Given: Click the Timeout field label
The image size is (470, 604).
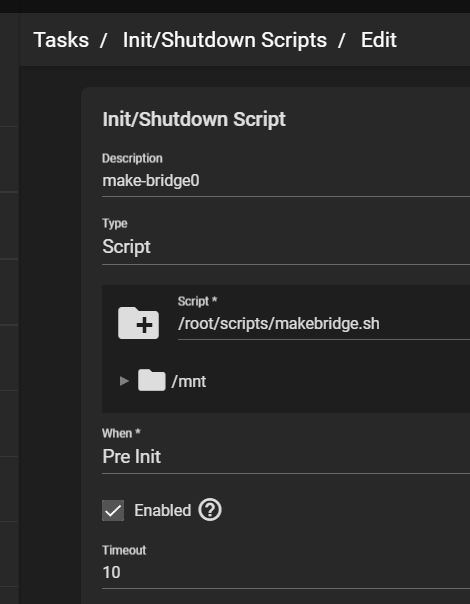Looking at the screenshot, I should 124,550.
